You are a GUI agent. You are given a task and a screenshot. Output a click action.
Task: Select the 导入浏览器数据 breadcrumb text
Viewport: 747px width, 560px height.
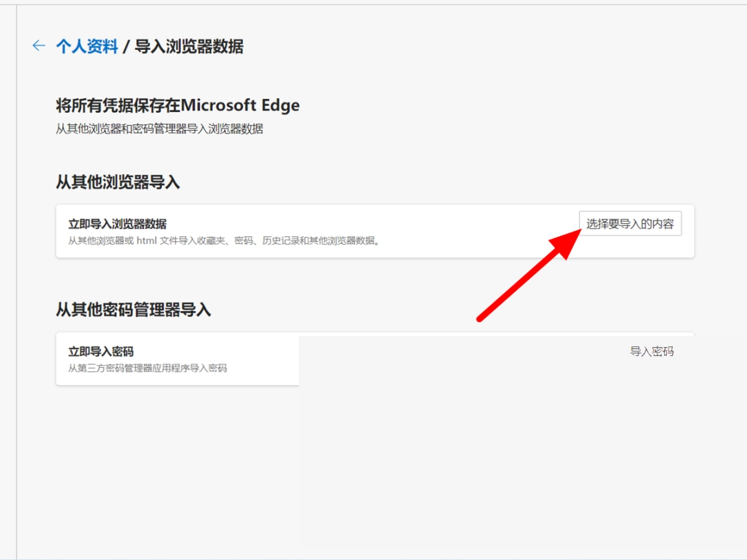189,46
